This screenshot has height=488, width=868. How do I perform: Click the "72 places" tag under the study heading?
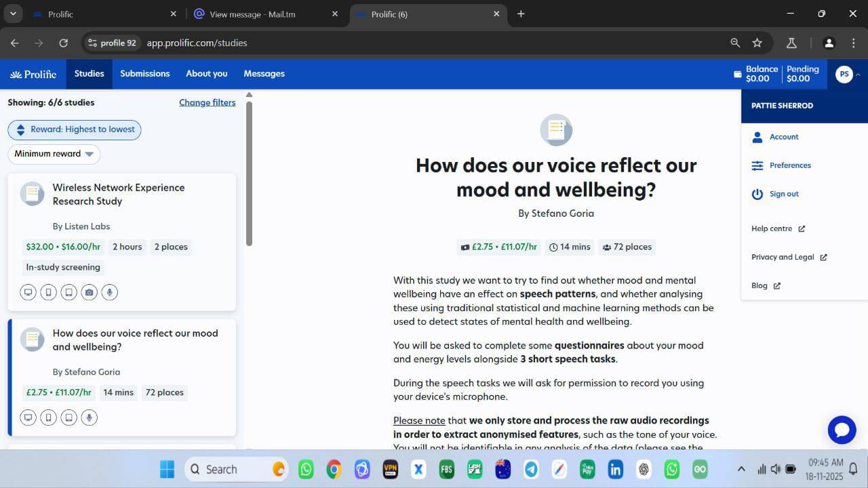[x=627, y=247]
